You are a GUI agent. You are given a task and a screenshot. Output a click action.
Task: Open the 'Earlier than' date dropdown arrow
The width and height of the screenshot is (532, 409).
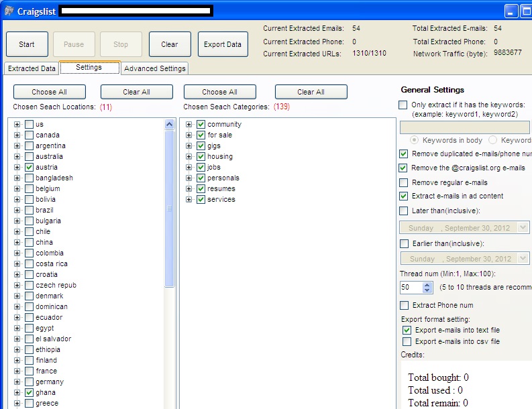point(523,258)
